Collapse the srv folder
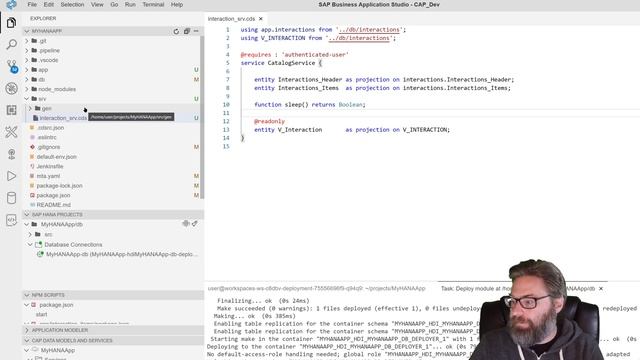This screenshot has width=640, height=360. tap(27, 99)
